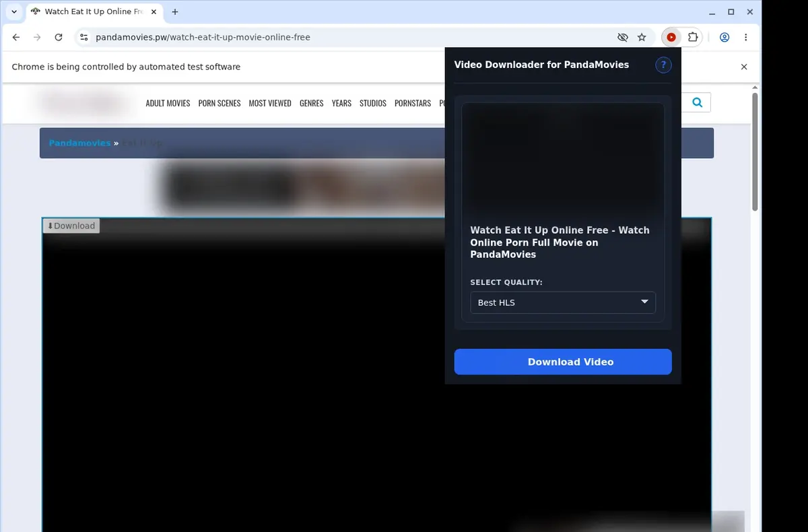Open the Best HLS quality dropdown

tap(563, 302)
